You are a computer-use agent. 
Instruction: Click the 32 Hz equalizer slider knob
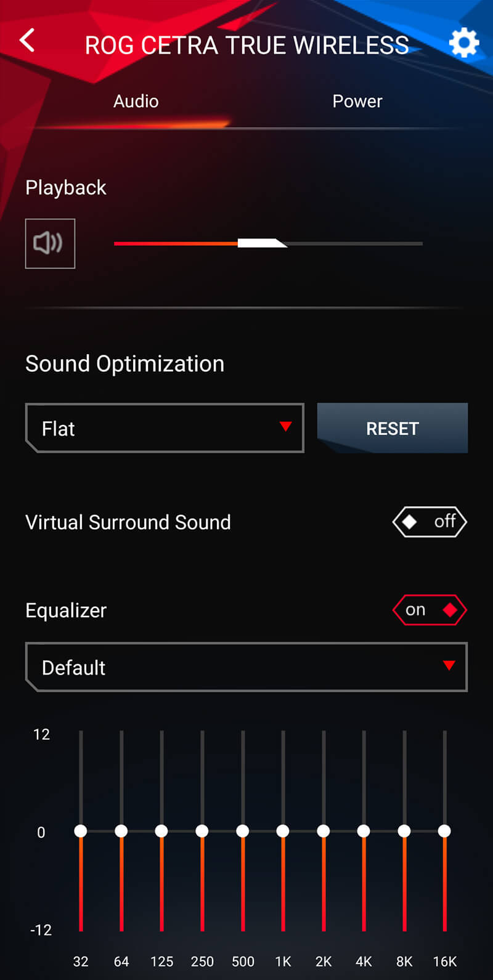(81, 831)
